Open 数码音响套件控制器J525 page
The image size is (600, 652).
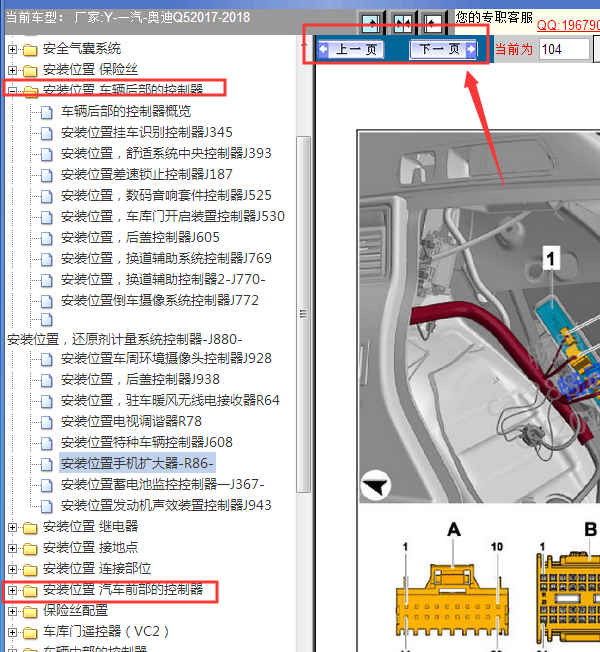pyautogui.click(x=166, y=195)
